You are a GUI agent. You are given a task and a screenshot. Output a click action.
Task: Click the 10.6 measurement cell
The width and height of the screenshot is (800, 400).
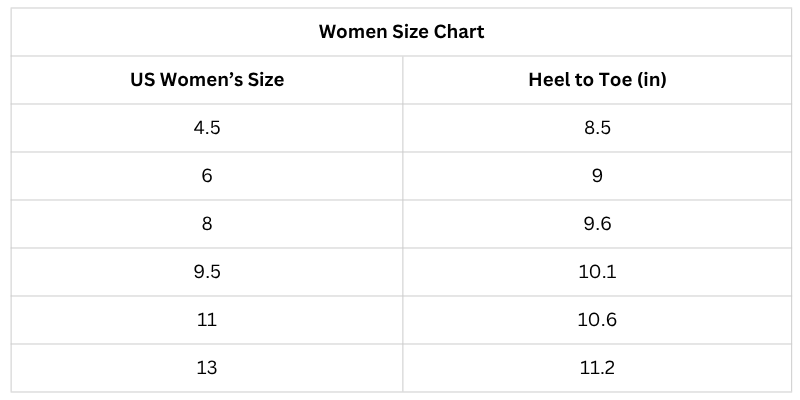click(597, 320)
